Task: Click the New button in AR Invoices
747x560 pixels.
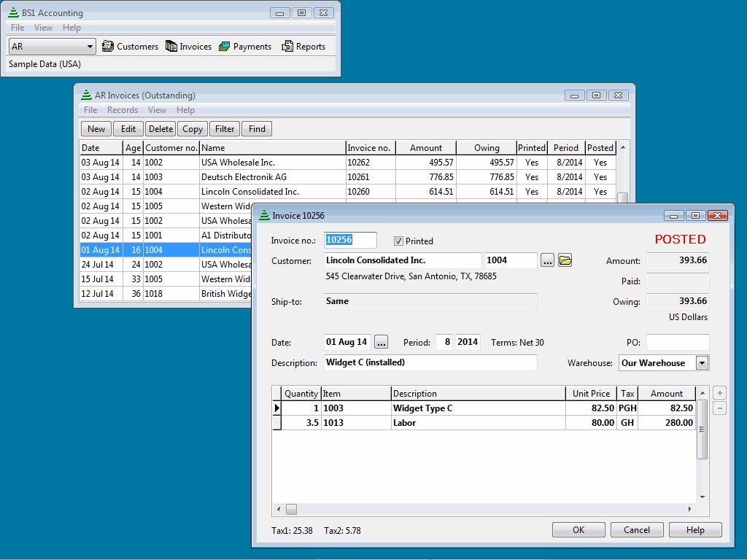Action: tap(96, 129)
